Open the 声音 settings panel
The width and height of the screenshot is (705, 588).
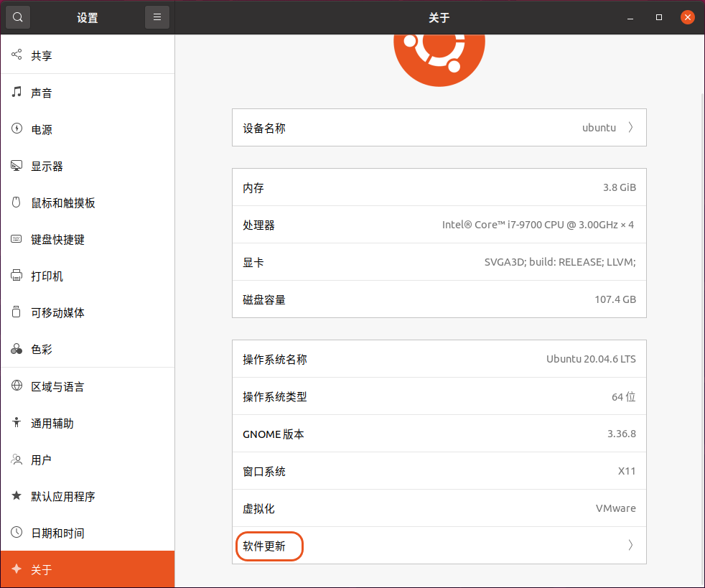pyautogui.click(x=88, y=93)
